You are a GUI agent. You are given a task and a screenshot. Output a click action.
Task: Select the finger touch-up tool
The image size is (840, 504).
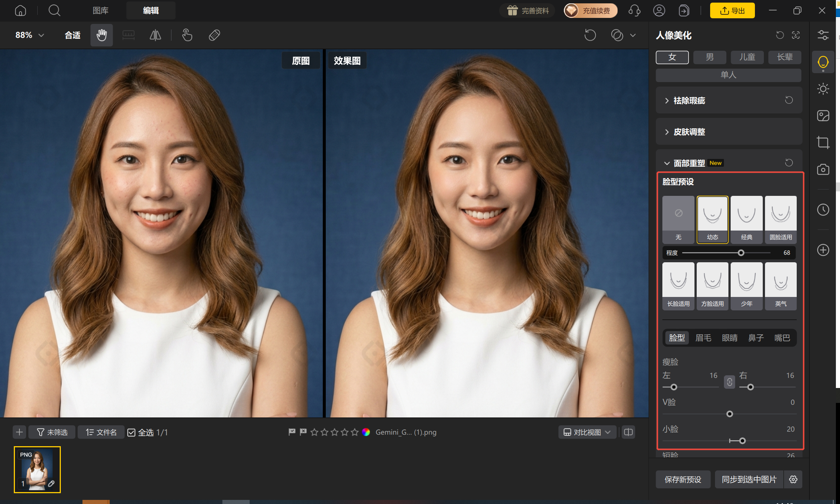[187, 35]
